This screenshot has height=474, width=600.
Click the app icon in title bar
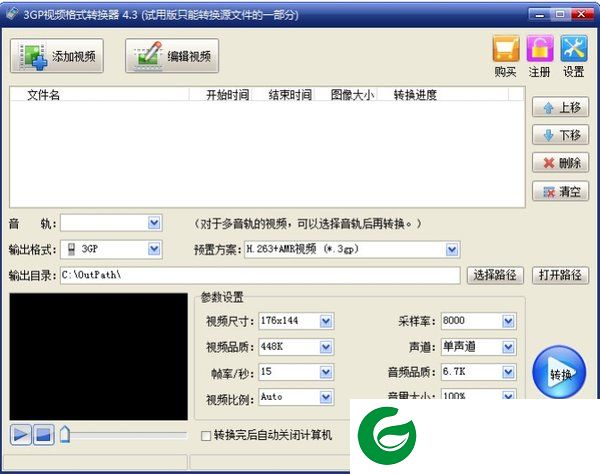(x=12, y=13)
